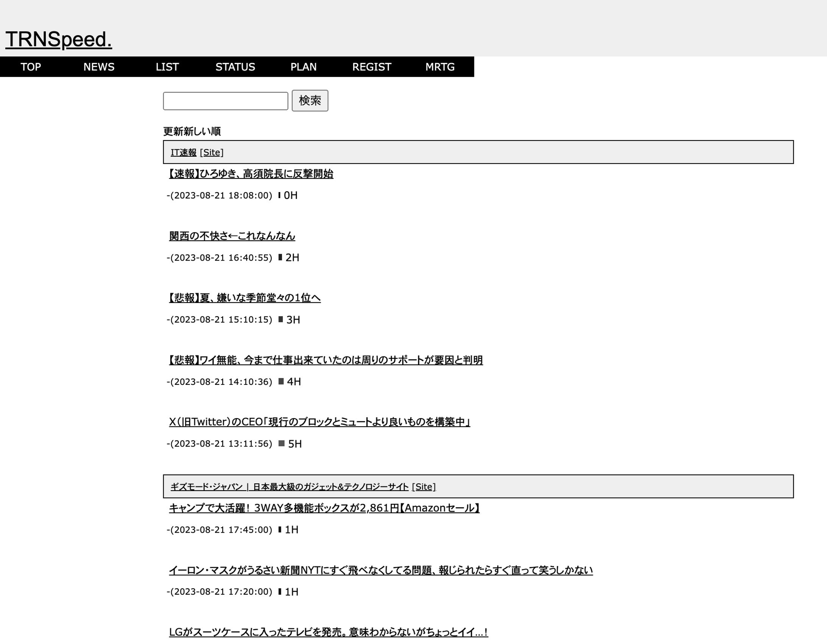Open article 関西の不快さ←これなんなん
Viewport: 827px width, 644px height.
(232, 236)
